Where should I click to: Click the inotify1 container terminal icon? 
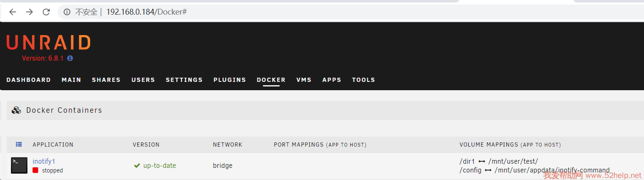coord(19,165)
